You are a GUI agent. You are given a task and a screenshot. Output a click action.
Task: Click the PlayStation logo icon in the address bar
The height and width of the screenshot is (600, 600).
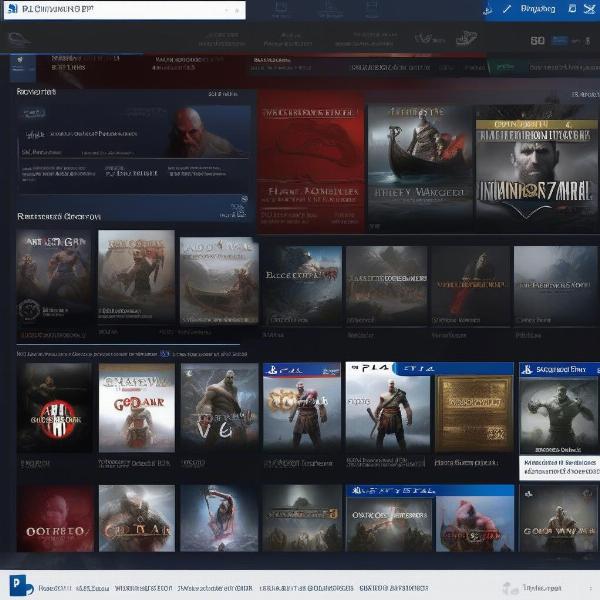tap(13, 8)
